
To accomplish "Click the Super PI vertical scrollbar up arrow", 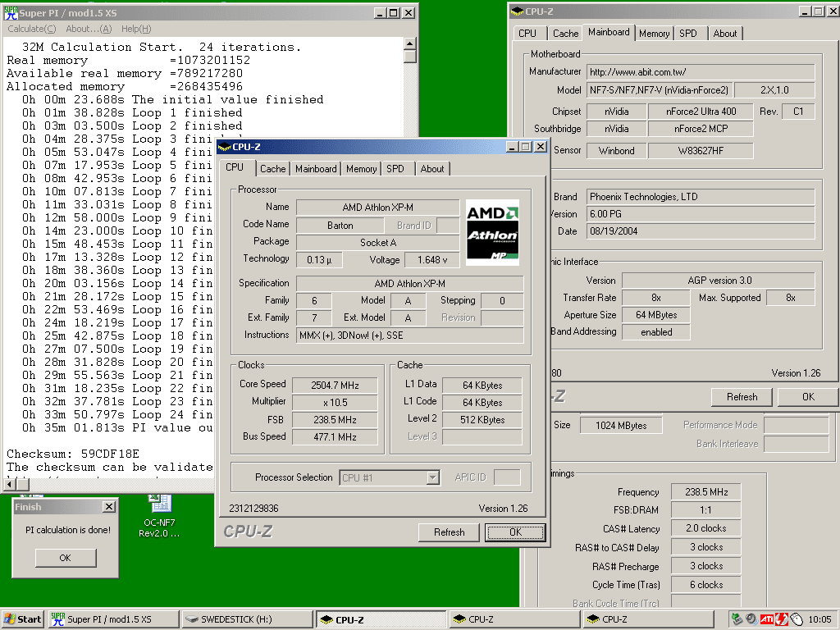I will click(410, 44).
